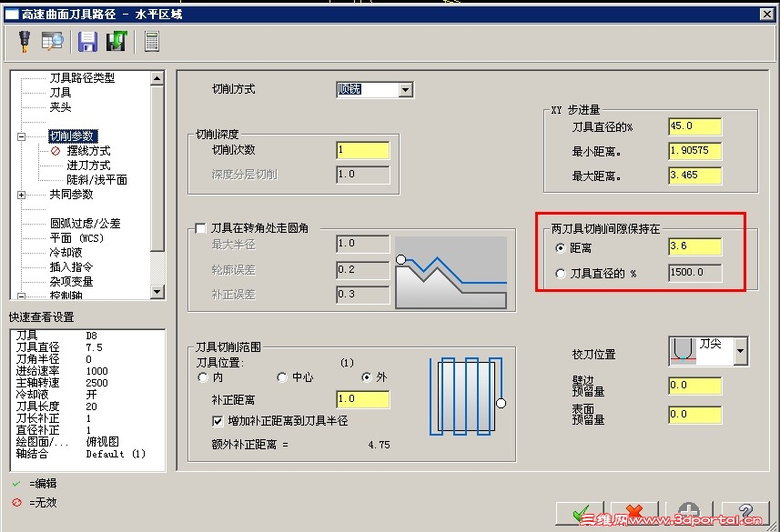Screen dimensions: 780x532
Task: Open the 校刀位置 dropdown arrow
Action: (740, 351)
